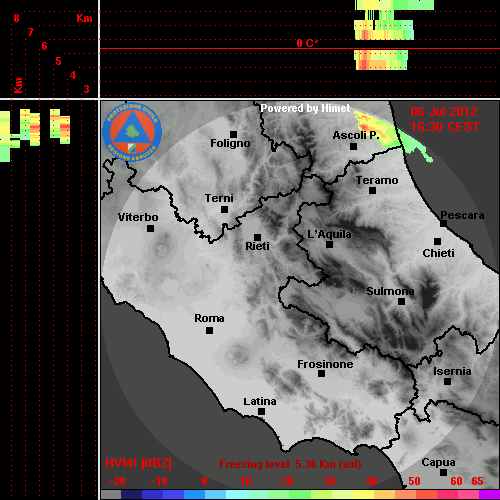Click the Rieti city marker square
500x500 pixels.
[257, 237]
